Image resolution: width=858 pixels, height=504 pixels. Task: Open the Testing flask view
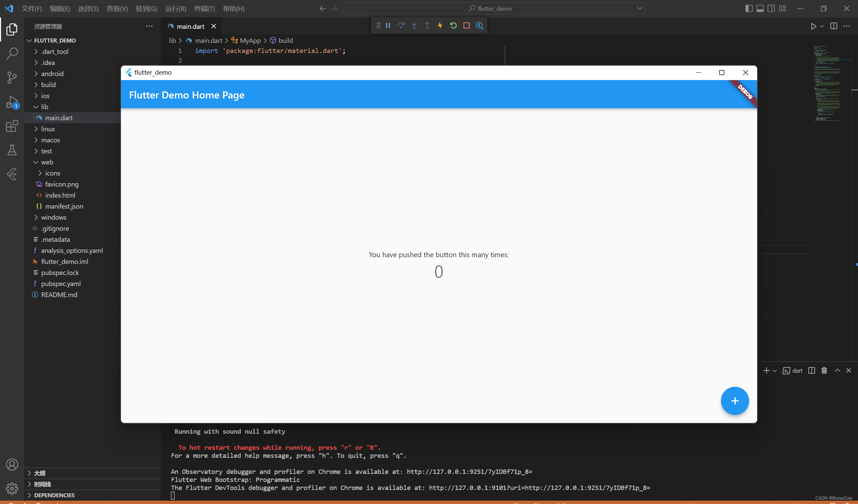click(x=12, y=150)
